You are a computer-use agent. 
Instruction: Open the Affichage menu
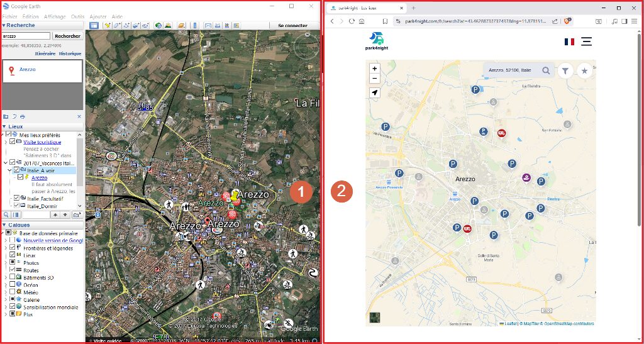(x=55, y=17)
